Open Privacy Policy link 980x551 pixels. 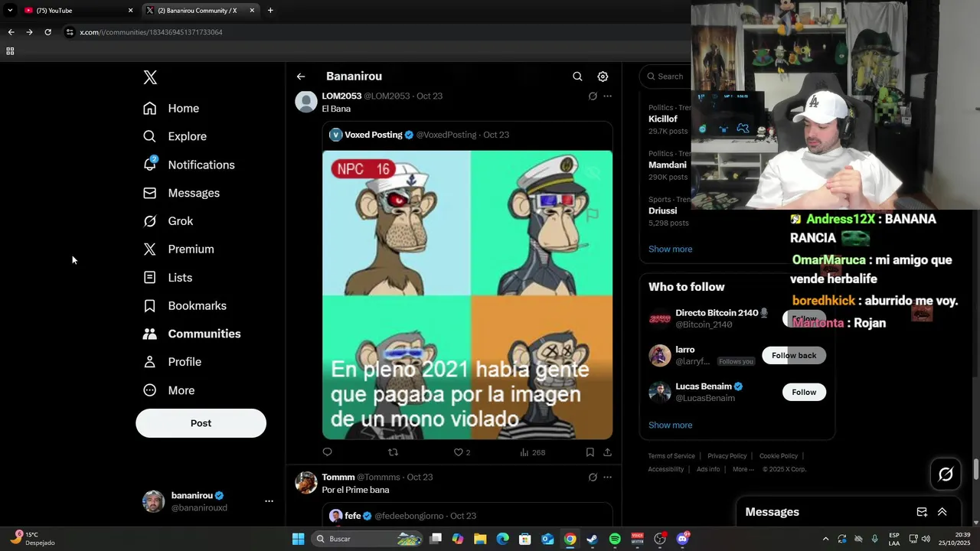727,456
